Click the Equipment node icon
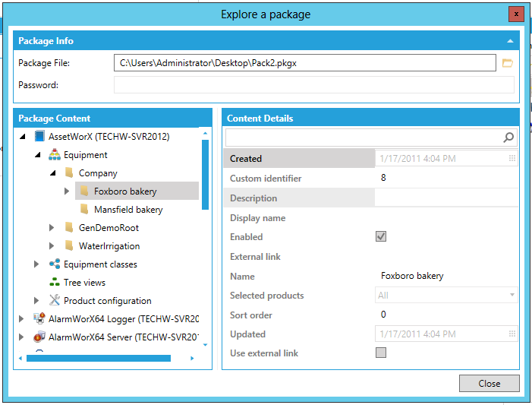Image resolution: width=532 pixels, height=405 pixels. coord(54,155)
